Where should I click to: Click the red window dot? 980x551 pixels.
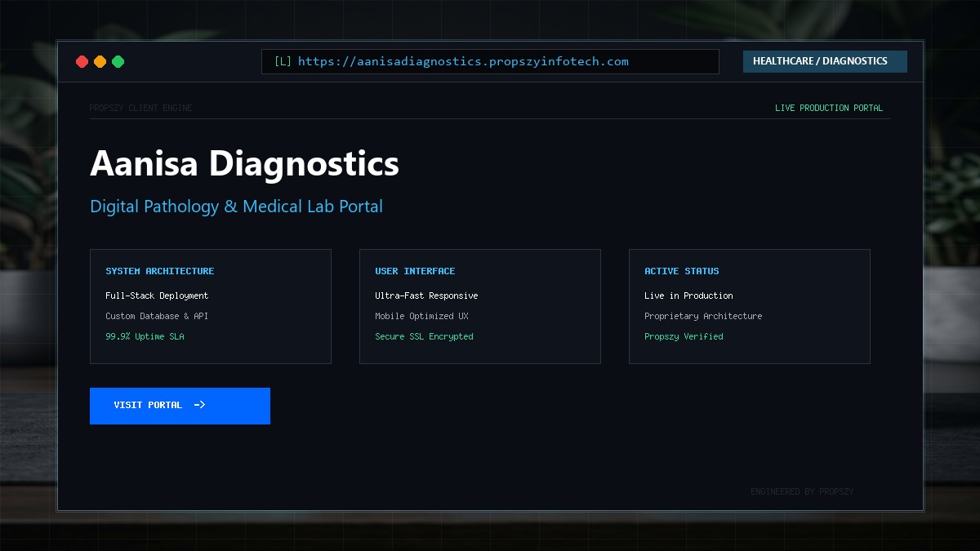82,61
